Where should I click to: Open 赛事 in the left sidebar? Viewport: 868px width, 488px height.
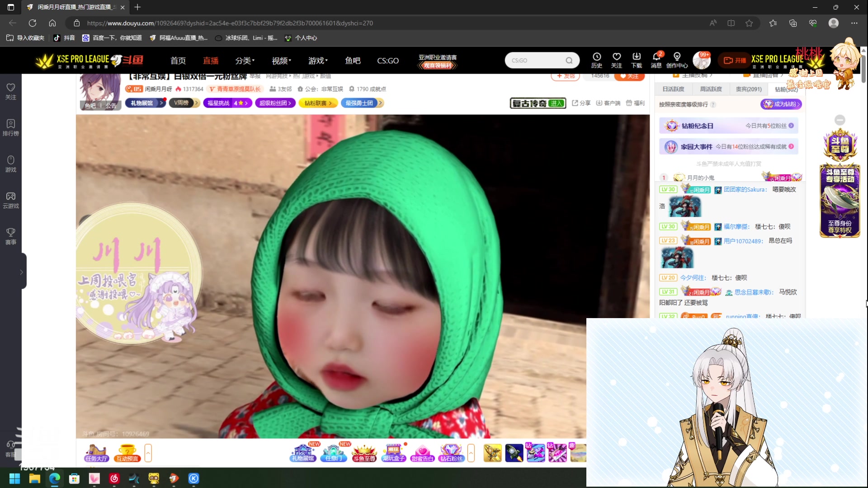click(x=11, y=236)
